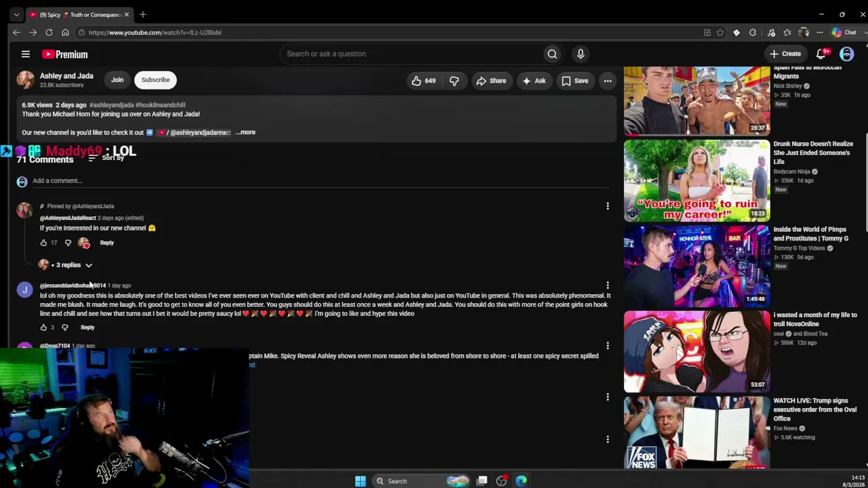Go to YouTube Premium home logo

(65, 54)
